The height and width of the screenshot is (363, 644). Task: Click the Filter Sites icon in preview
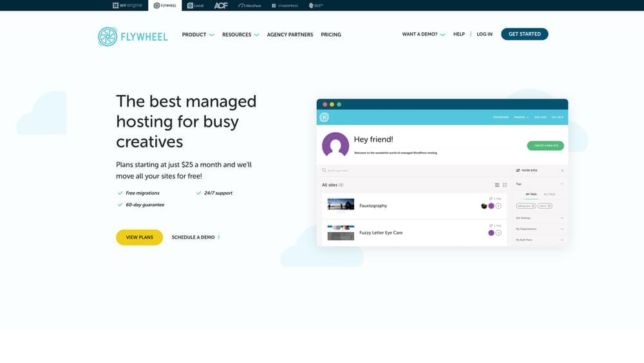click(x=518, y=170)
